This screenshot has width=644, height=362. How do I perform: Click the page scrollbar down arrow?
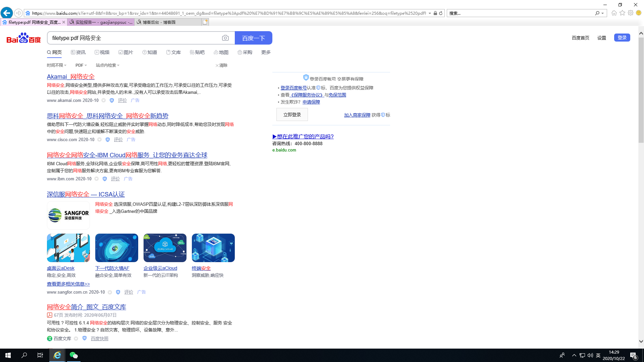(641, 341)
